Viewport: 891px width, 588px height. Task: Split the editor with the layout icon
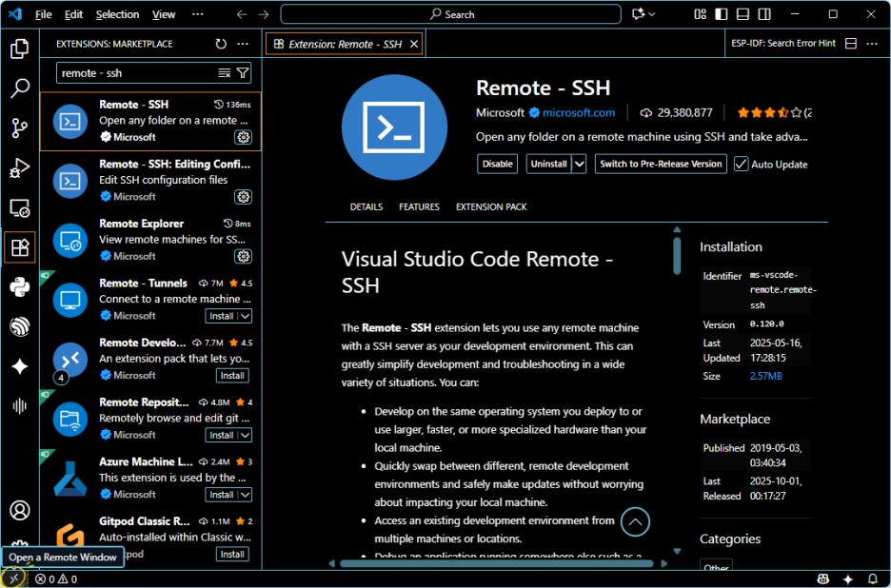[851, 44]
